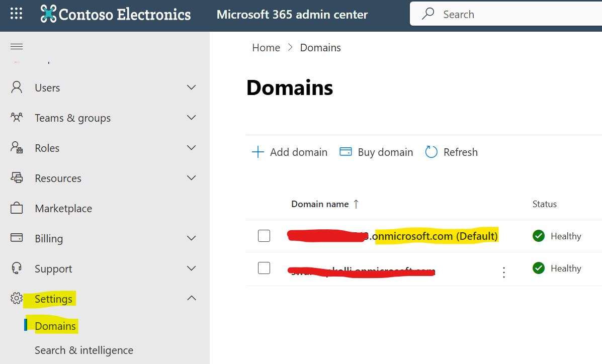Collapse navigation with the hamburger icon
The width and height of the screenshot is (602, 364).
(x=17, y=46)
